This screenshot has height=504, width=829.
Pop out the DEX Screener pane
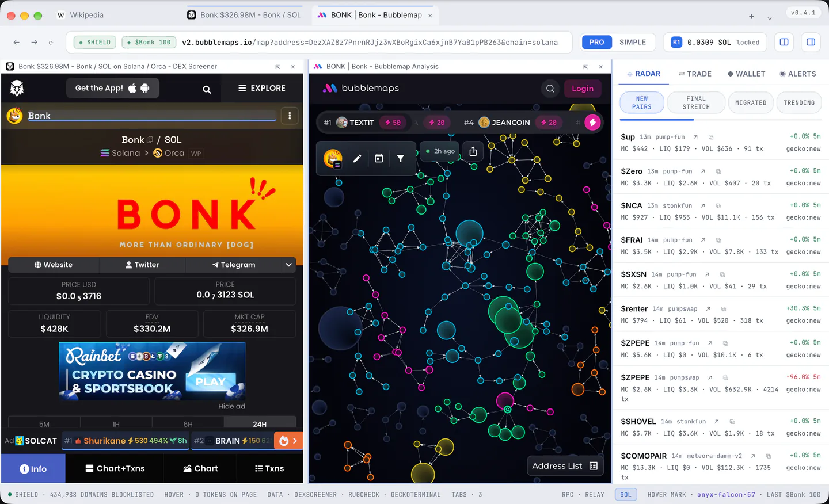tap(277, 67)
